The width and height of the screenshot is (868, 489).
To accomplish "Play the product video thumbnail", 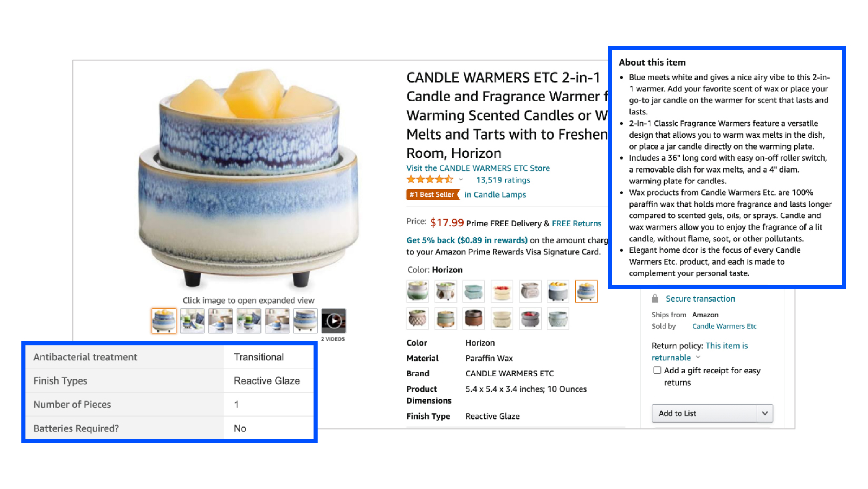I will (333, 321).
